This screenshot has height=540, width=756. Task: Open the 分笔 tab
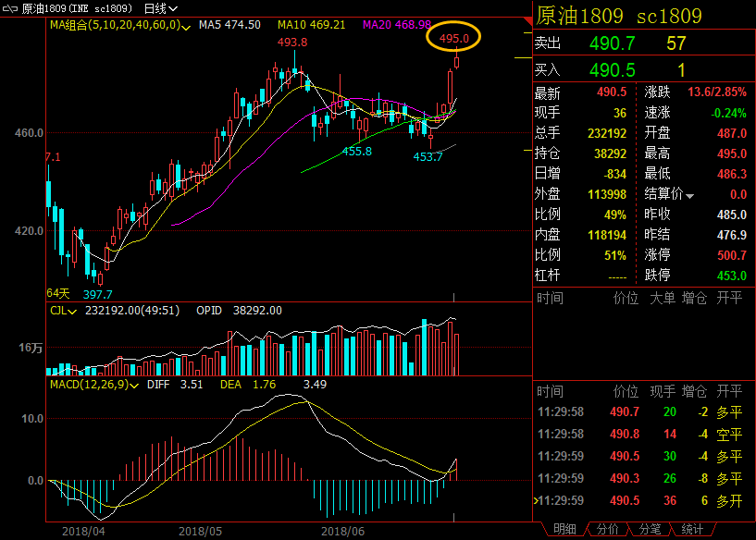click(650, 529)
